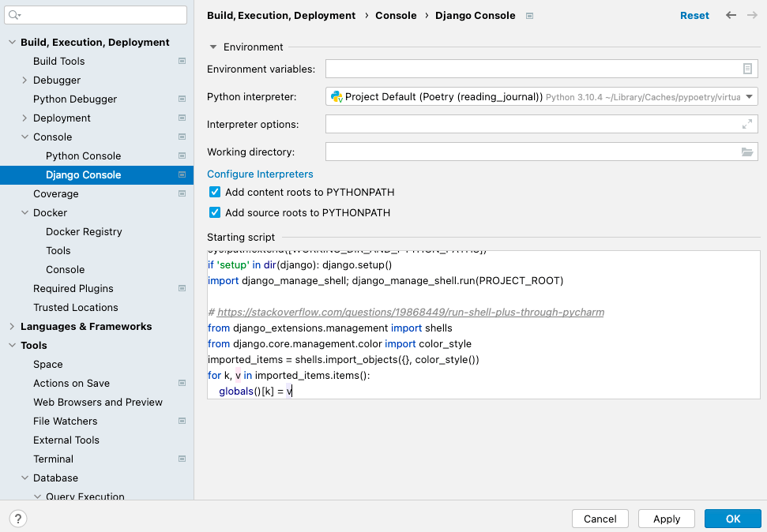The image size is (767, 532).
Task: Click the back navigation arrow
Action: point(731,15)
